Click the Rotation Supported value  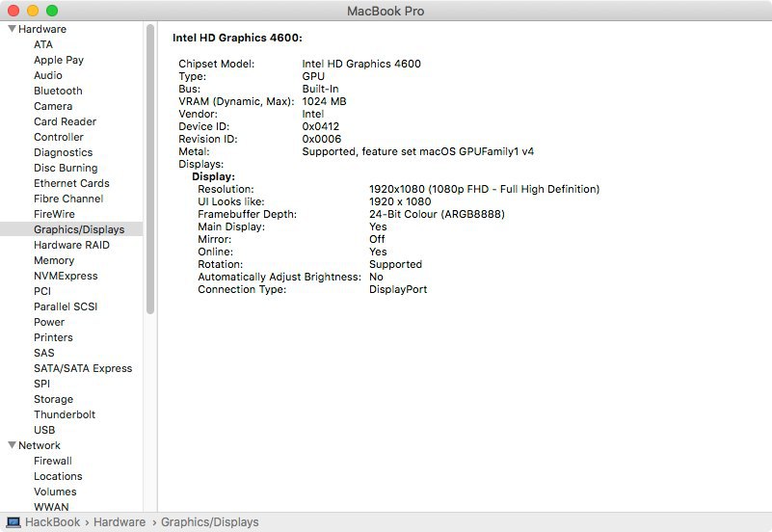tap(395, 264)
